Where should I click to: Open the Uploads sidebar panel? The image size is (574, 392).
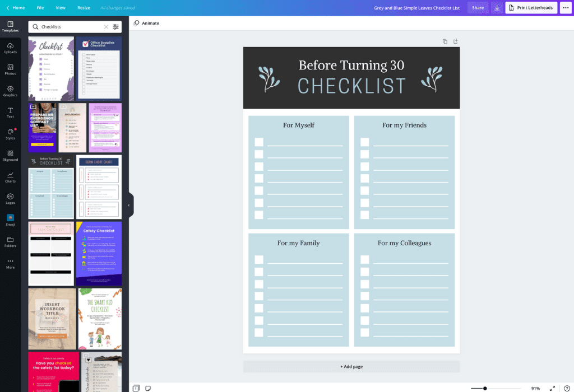[x=10, y=48]
